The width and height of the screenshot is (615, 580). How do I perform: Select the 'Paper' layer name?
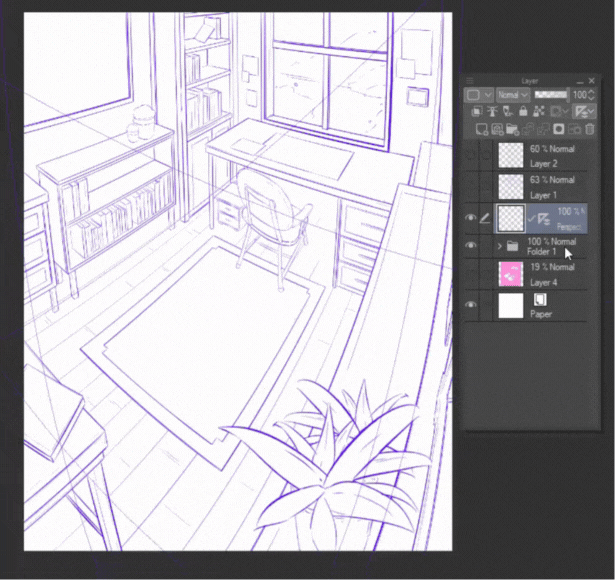541,314
